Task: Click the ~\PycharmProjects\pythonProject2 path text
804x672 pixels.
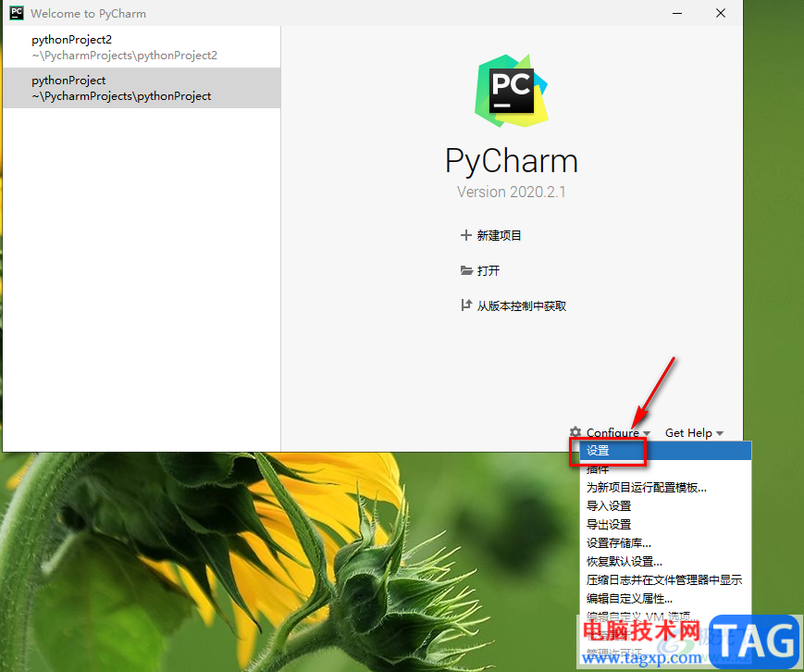Action: [124, 56]
